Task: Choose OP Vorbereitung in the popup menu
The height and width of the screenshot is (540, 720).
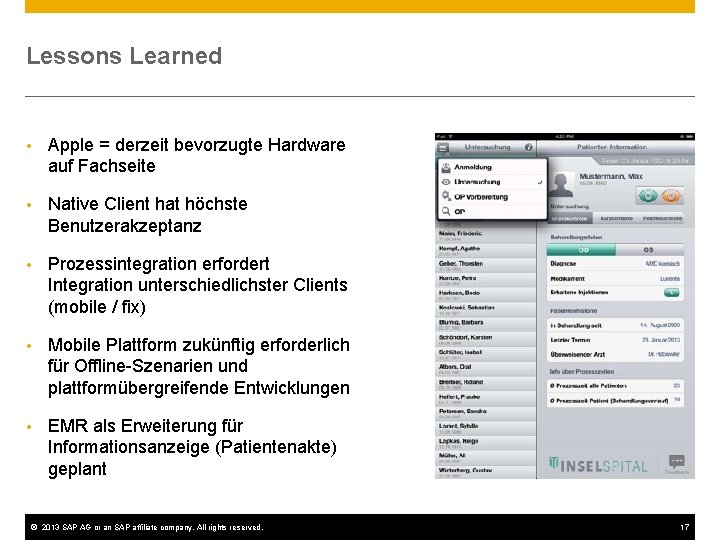Action: pyautogui.click(x=492, y=197)
